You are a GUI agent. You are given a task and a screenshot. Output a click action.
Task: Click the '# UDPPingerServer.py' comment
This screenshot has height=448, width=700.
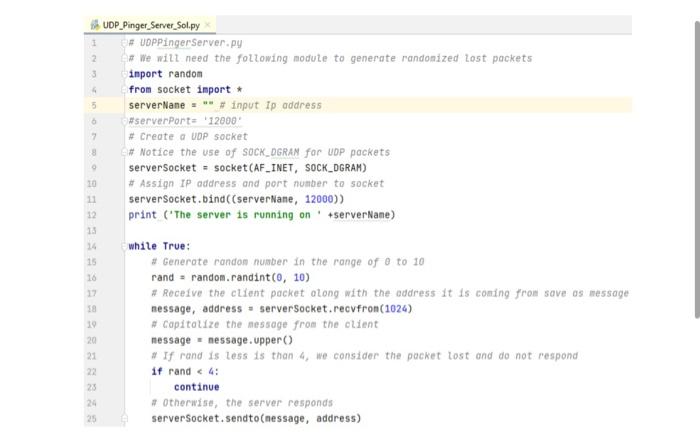pos(185,43)
